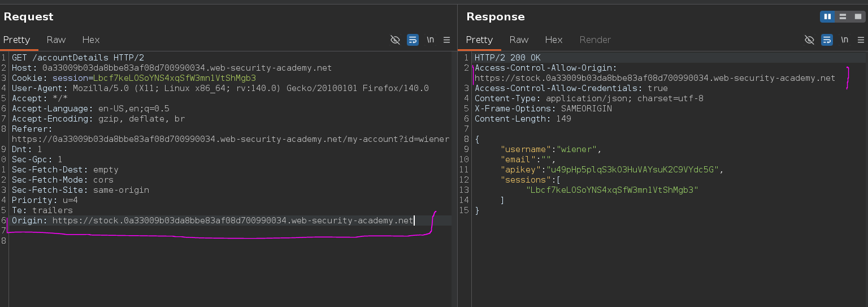Click the Content-Type response header
This screenshot has width=868, height=307.
pyautogui.click(x=589, y=98)
